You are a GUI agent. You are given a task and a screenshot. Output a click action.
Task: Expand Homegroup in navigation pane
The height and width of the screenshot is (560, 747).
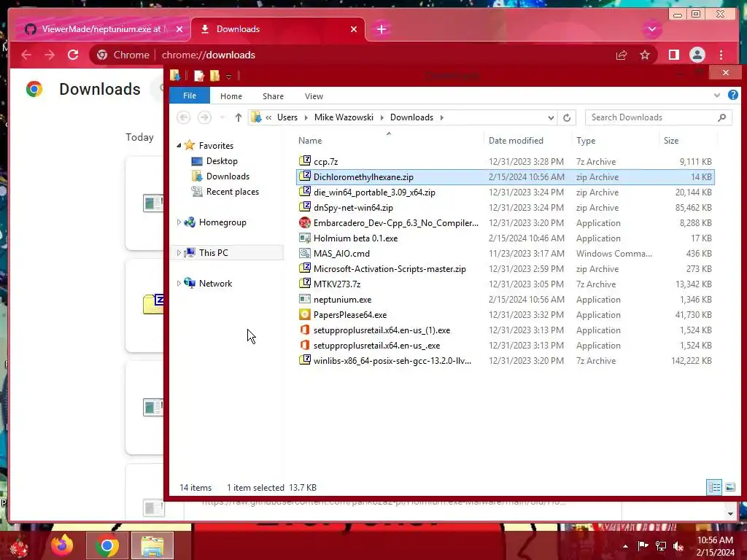(x=179, y=222)
